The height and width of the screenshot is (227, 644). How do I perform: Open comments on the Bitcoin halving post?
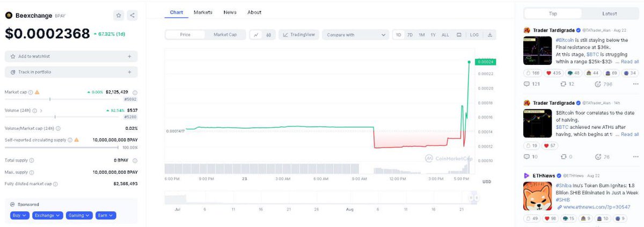531,157
